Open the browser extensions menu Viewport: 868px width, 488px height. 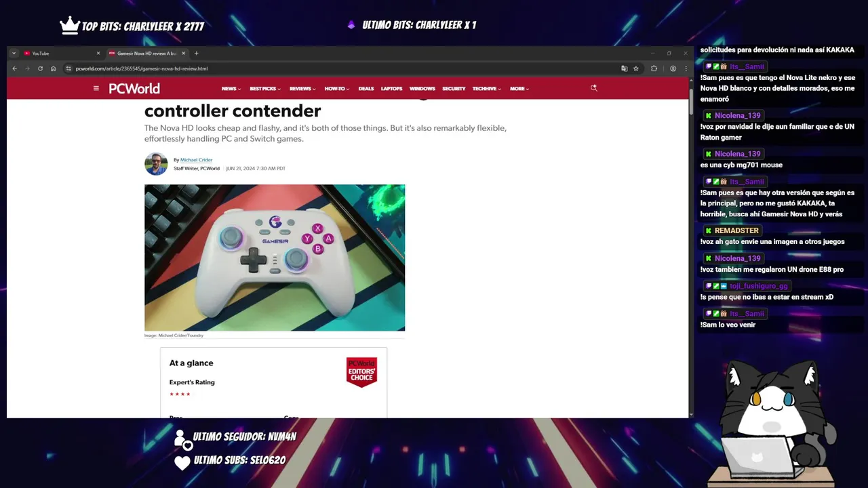(654, 68)
